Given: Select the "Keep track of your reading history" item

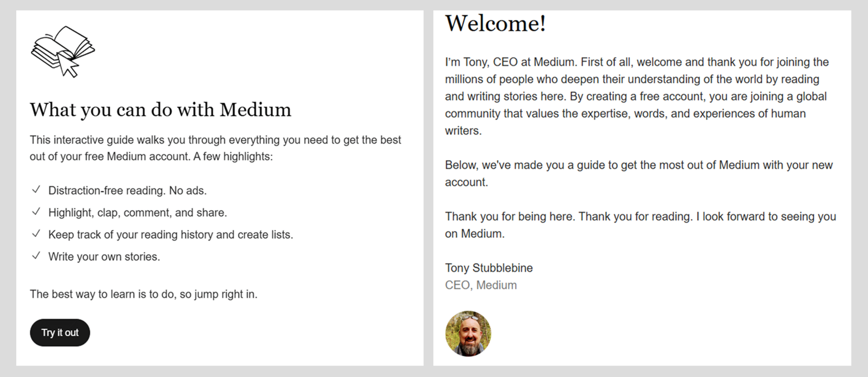Looking at the screenshot, I should click(171, 235).
